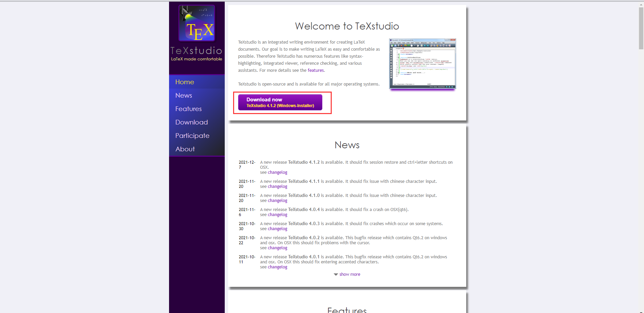This screenshot has width=644, height=313.
Task: Open changelog link for TeXstudio 4.1.2
Action: (277, 172)
